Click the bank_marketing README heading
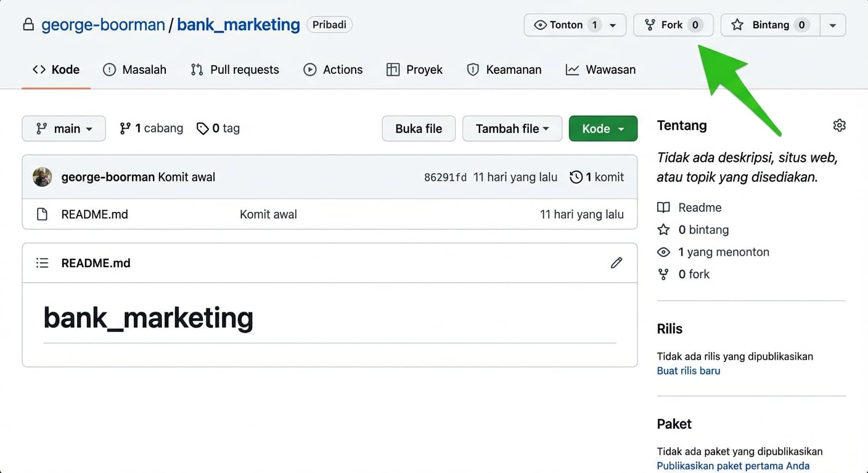The width and height of the screenshot is (868, 473). pyautogui.click(x=149, y=318)
